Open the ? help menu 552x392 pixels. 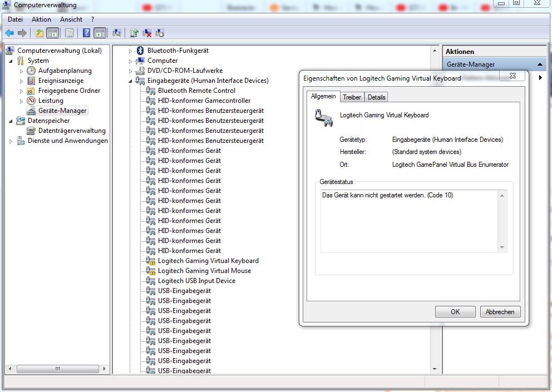pyautogui.click(x=92, y=19)
